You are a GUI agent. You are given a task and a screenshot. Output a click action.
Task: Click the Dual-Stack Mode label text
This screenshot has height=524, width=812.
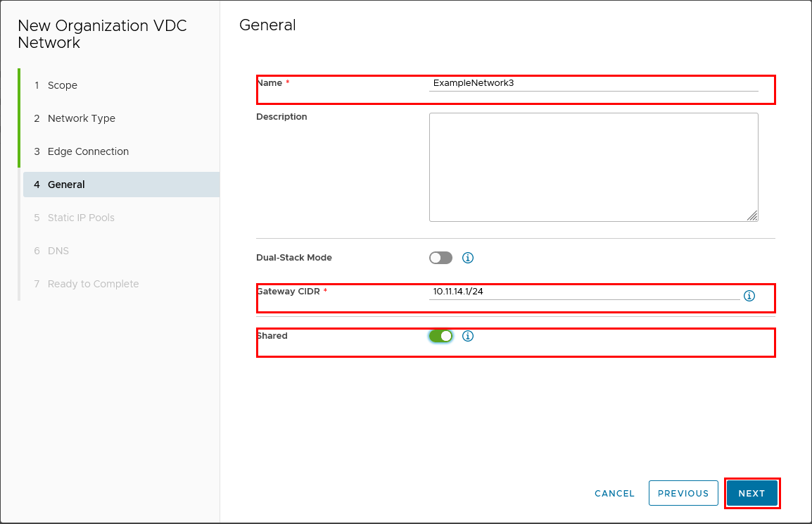coord(294,258)
